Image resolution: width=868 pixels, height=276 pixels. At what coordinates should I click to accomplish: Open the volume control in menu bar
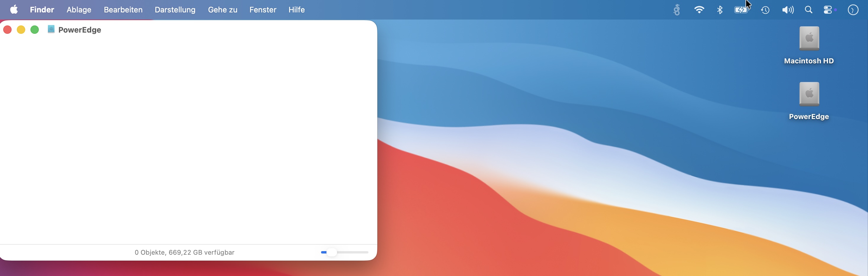[x=788, y=10]
